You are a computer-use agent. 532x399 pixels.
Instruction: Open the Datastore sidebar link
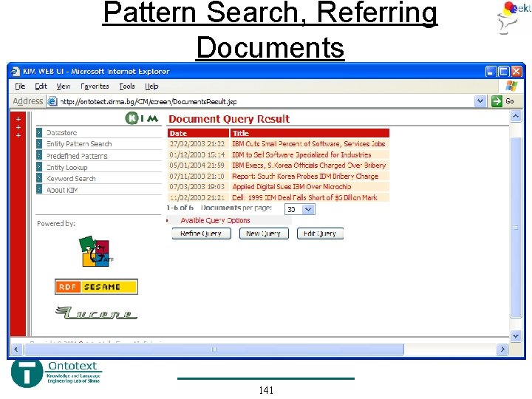coord(62,133)
